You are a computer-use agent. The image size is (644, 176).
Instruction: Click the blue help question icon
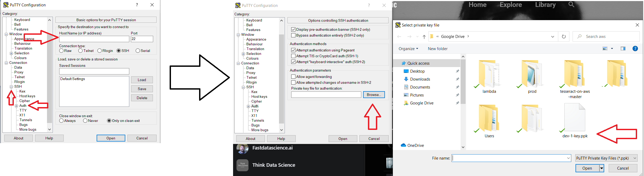coord(635,49)
